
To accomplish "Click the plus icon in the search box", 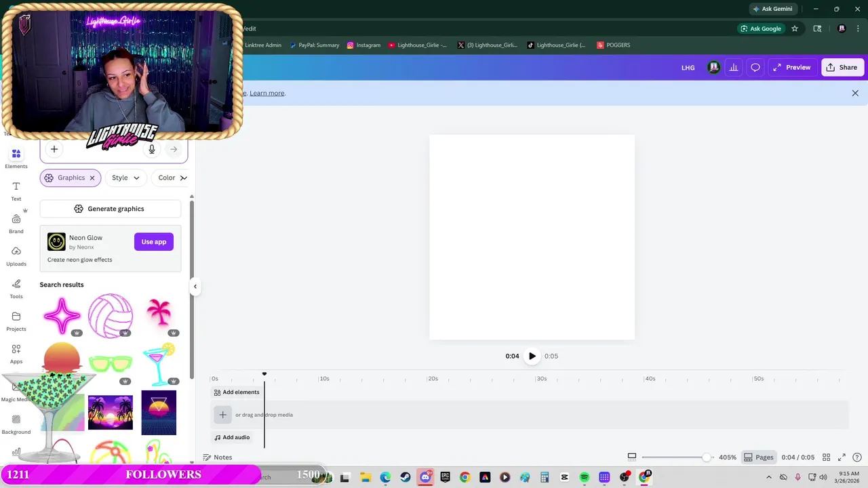I will [54, 149].
